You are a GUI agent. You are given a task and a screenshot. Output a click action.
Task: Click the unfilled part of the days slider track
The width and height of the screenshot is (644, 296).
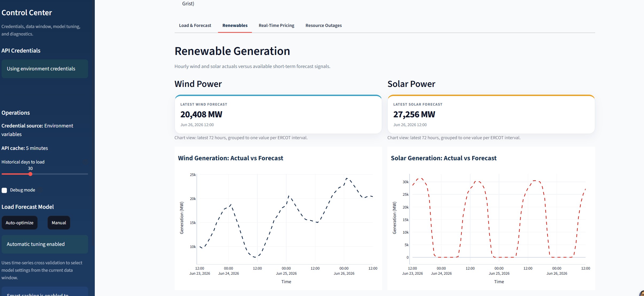(60, 174)
